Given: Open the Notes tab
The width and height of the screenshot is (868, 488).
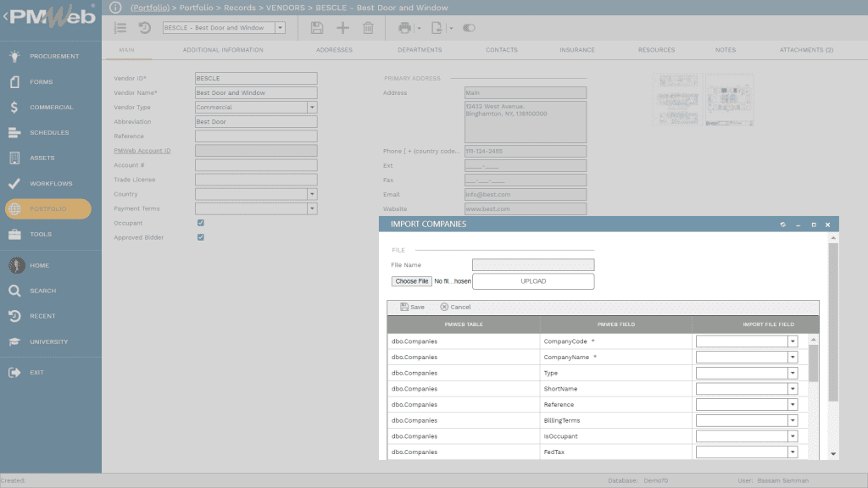Looking at the screenshot, I should point(726,50).
